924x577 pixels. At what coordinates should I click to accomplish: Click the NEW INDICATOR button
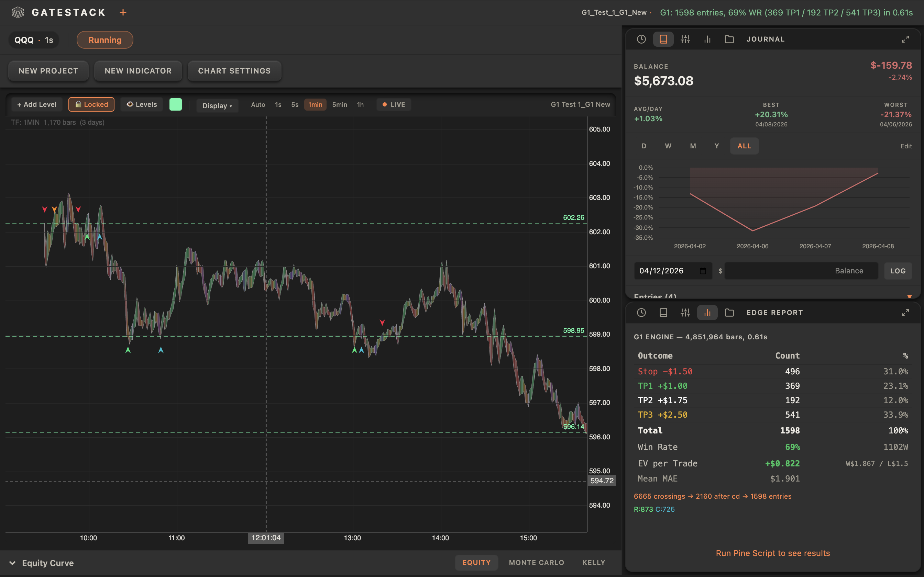[138, 71]
